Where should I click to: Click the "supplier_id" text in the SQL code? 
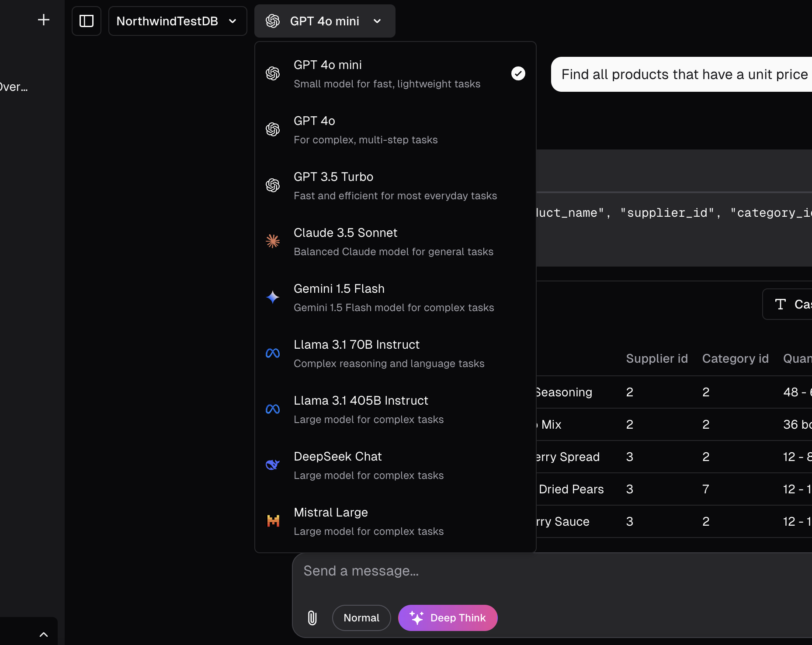(x=667, y=213)
